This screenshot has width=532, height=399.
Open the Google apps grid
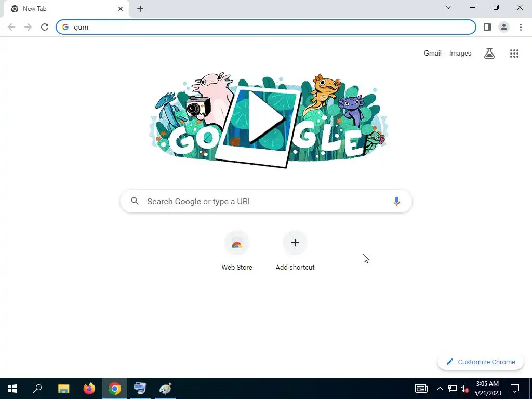514,54
